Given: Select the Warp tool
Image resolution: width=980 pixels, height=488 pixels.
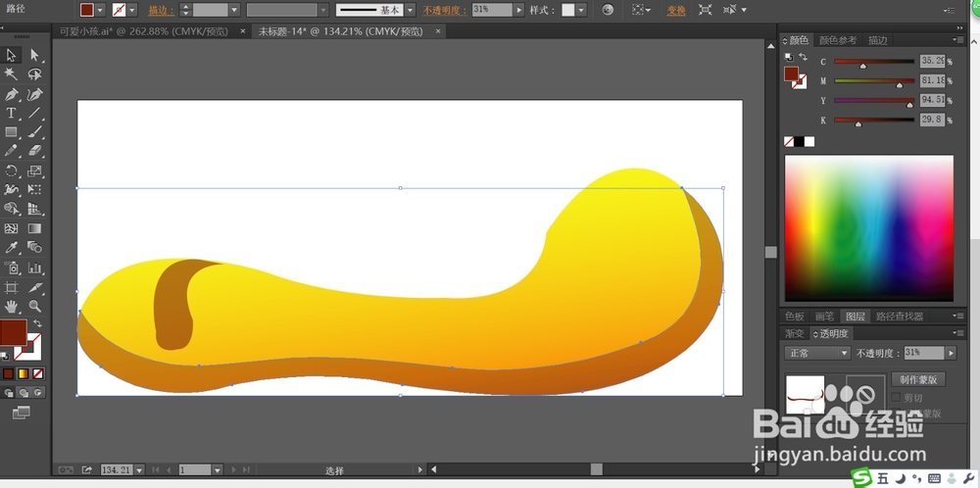Looking at the screenshot, I should pos(11,189).
